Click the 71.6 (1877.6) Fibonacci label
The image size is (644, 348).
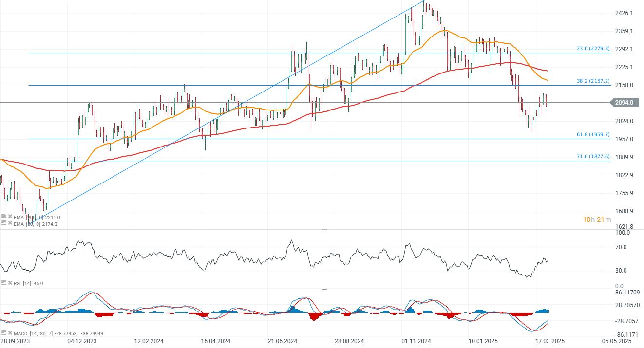click(x=593, y=157)
